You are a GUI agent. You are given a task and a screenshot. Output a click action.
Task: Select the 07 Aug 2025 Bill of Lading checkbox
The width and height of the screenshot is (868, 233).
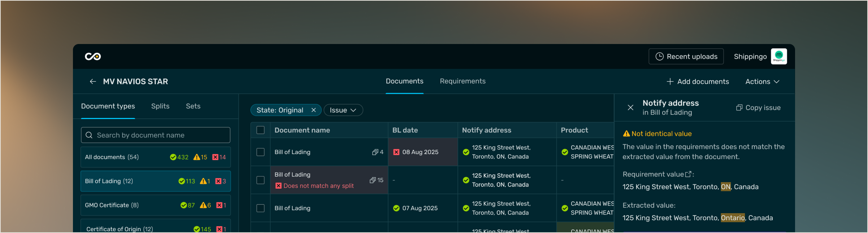pyautogui.click(x=260, y=208)
